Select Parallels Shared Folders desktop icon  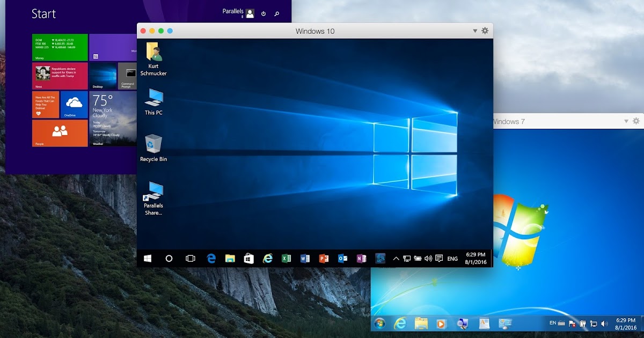(153, 199)
